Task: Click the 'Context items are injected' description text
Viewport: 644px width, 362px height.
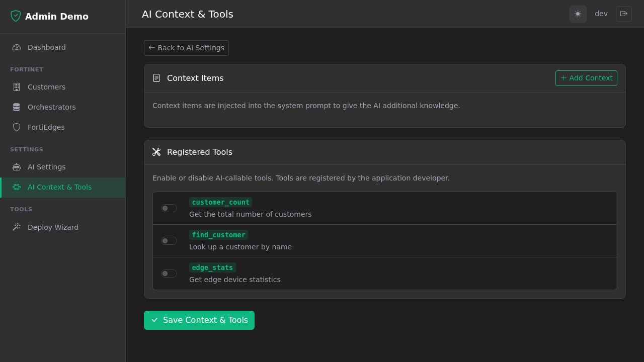Action: tap(306, 106)
